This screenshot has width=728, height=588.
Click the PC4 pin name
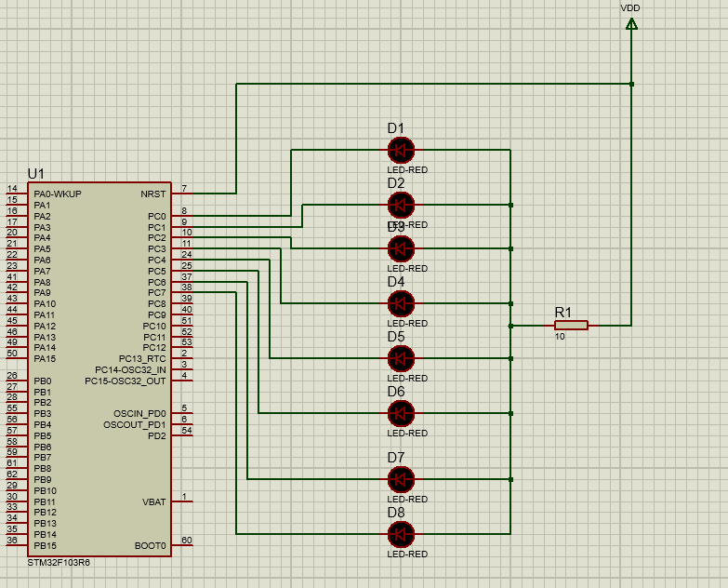click(157, 261)
